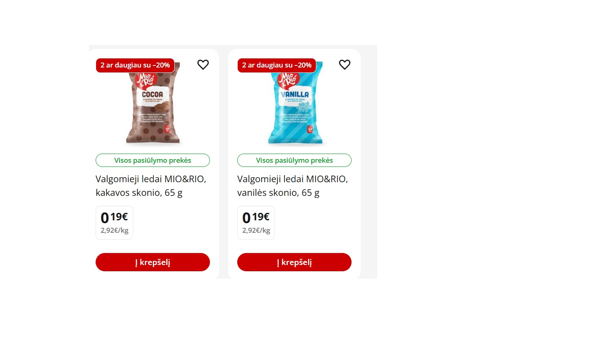The image size is (607, 364).
Task: Click 2,92€/kg unit price under vanilla
Action: (x=256, y=230)
